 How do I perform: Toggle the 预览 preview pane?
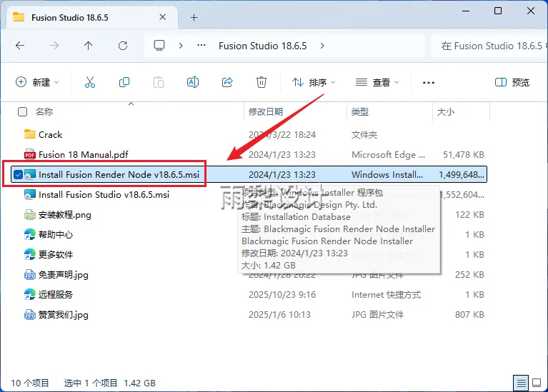pyautogui.click(x=512, y=82)
